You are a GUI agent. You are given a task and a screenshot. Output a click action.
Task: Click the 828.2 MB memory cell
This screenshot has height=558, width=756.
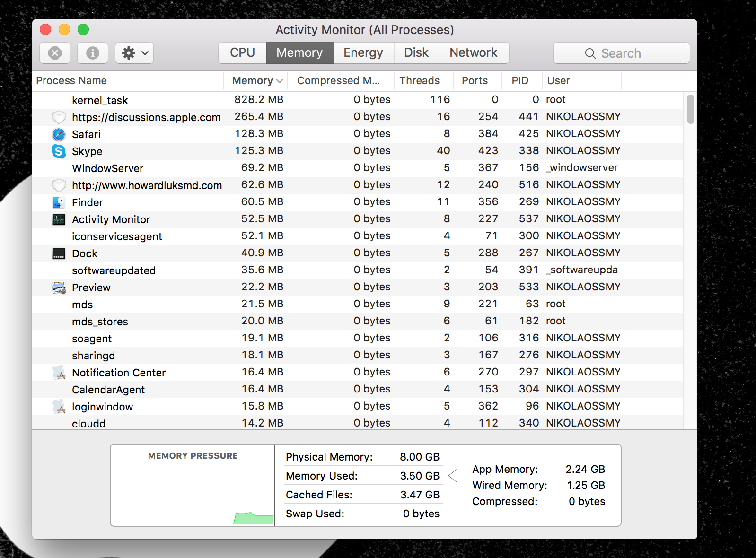(259, 99)
